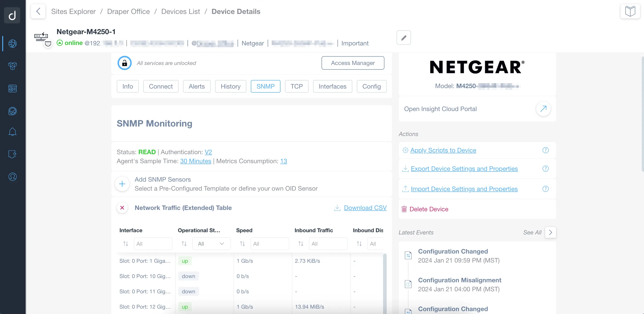Click the pencil edit device icon
The width and height of the screenshot is (644, 314).
404,38
